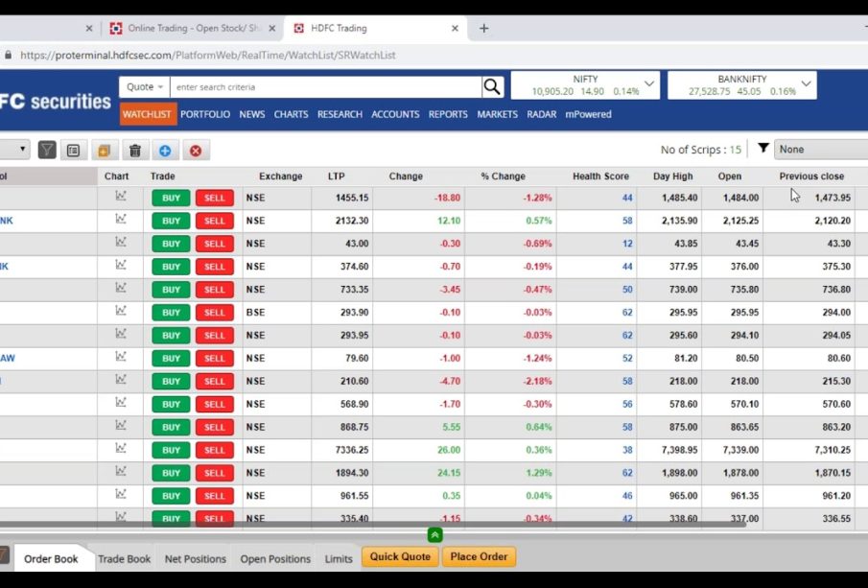Open chart icon for the BSE 293.90 row

click(121, 311)
